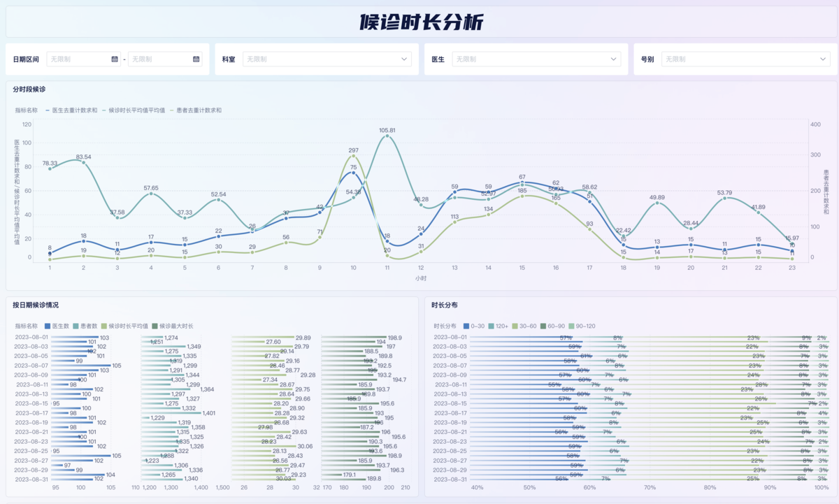Image resolution: width=839 pixels, height=504 pixels.
Task: Click the end date input field
Action: pyautogui.click(x=165, y=59)
